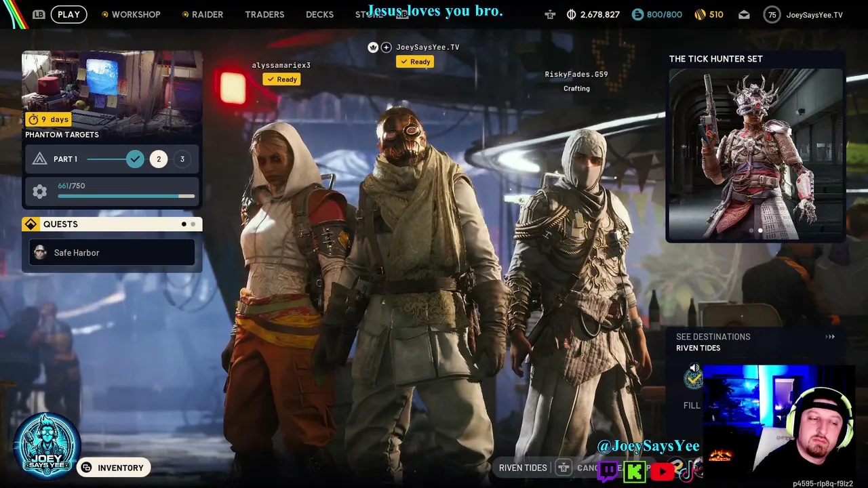Click RIVEN TIDES in the bottom bar
The height and width of the screenshot is (488, 868).
523,468
